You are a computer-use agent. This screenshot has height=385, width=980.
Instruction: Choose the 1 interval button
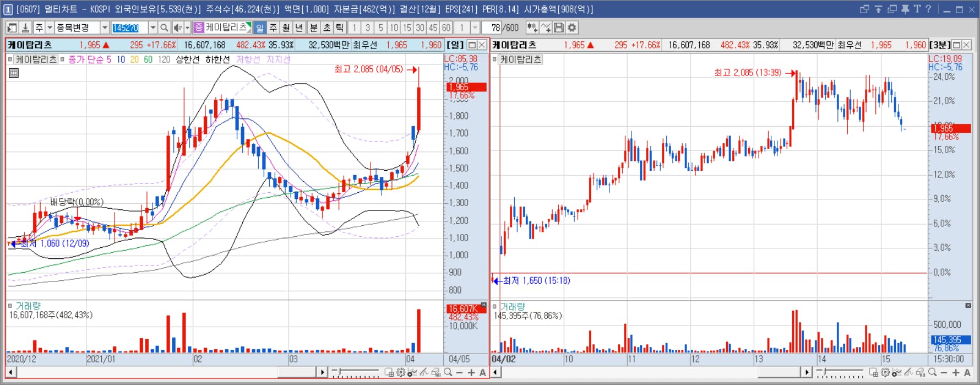coord(355,28)
